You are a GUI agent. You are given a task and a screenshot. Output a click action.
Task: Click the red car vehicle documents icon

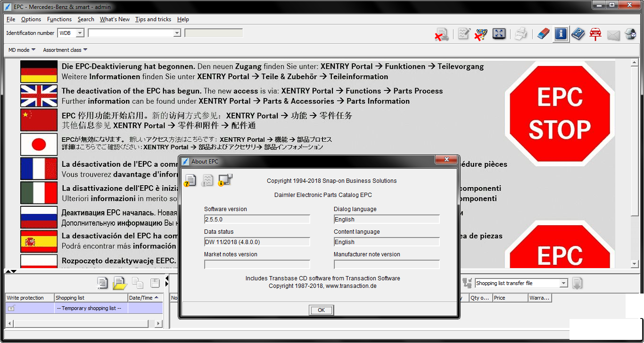(x=595, y=33)
